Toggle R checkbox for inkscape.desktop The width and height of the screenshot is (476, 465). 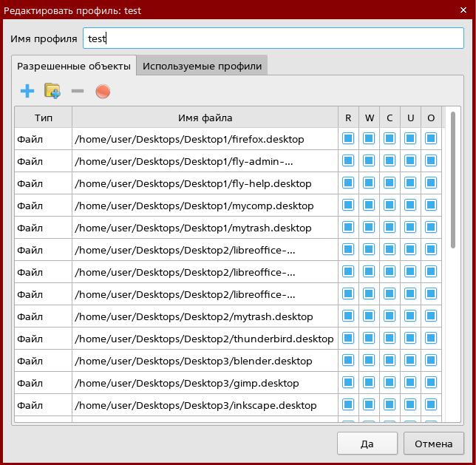pyautogui.click(x=348, y=405)
